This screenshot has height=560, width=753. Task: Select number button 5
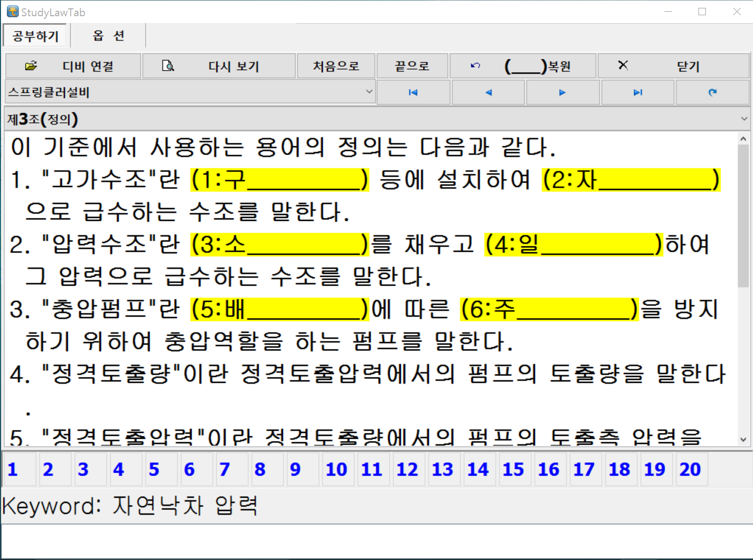pos(161,469)
